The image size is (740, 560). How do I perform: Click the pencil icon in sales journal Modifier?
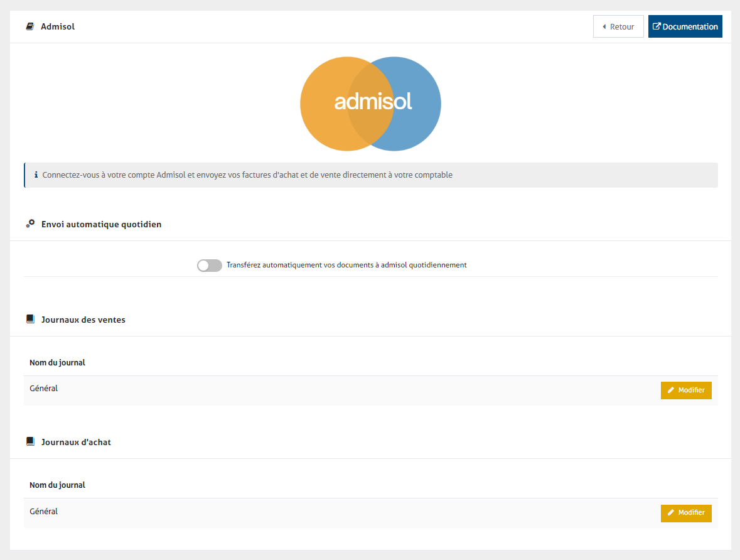pos(671,390)
